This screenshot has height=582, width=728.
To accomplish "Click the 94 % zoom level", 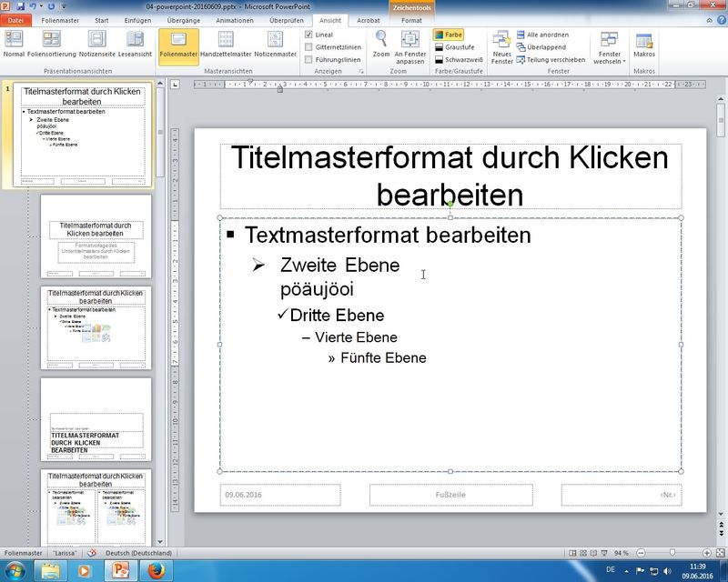I will (x=622, y=553).
